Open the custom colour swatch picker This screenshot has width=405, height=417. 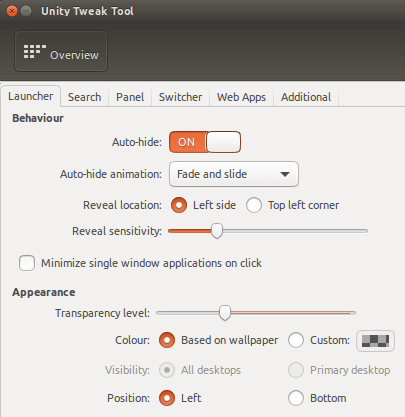click(x=375, y=341)
